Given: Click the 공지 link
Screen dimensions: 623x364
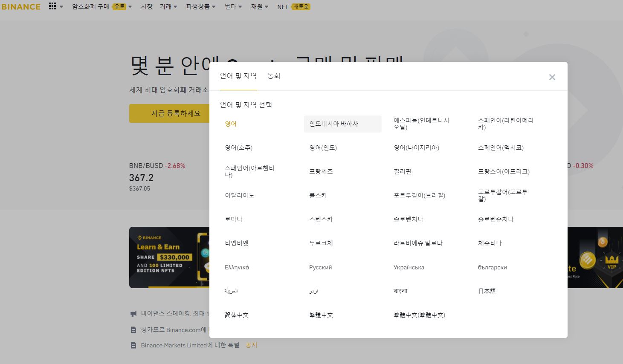Looking at the screenshot, I should click(252, 345).
